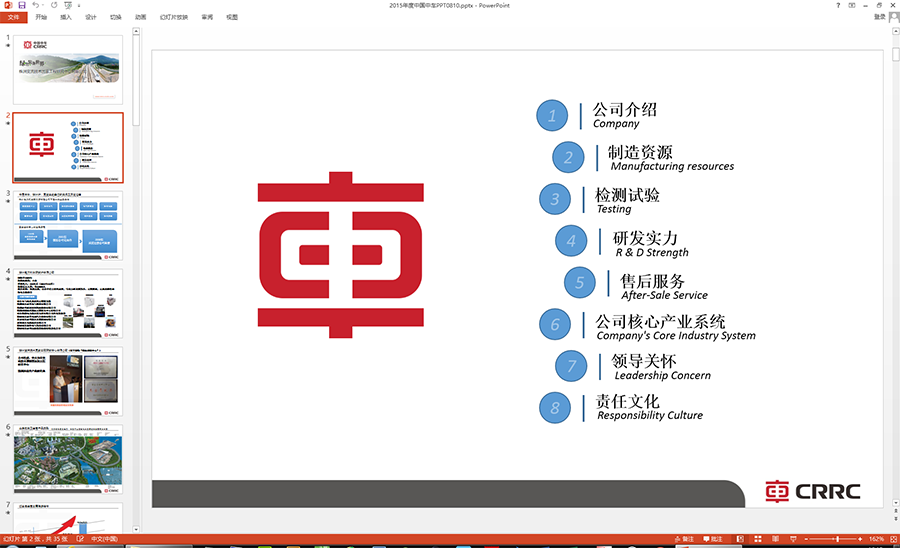Start Slide Show from status bar icon
The height and width of the screenshot is (548, 900).
click(x=793, y=539)
